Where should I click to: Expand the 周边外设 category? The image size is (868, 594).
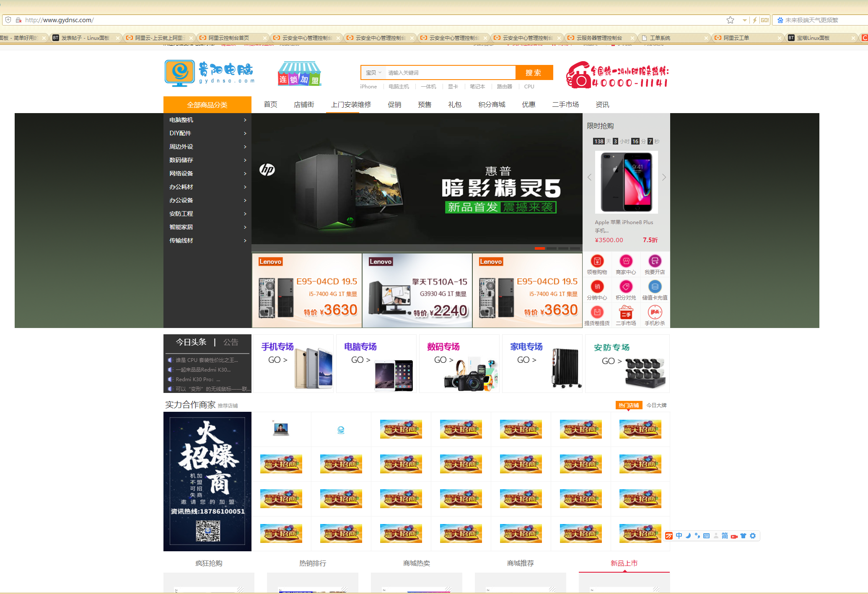pyautogui.click(x=207, y=147)
